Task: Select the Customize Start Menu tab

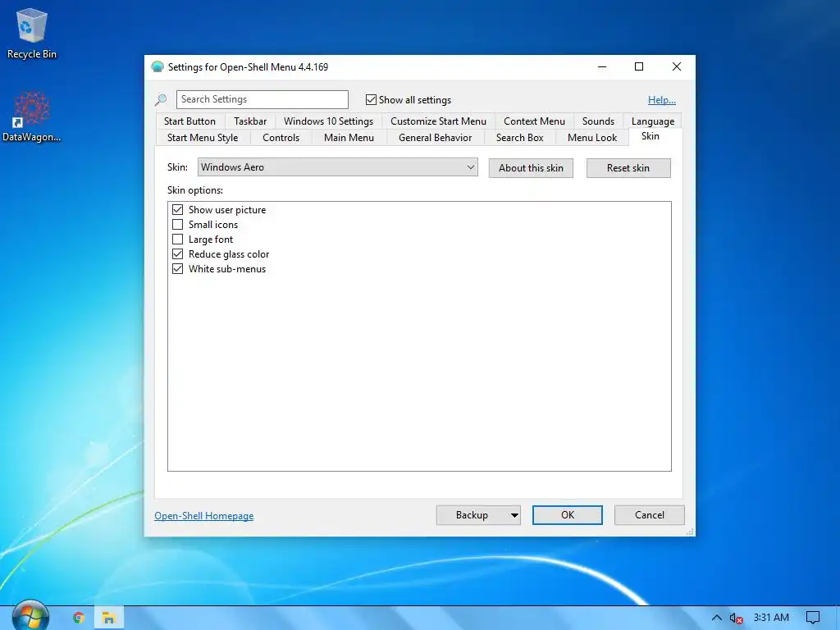Action: pyautogui.click(x=438, y=121)
